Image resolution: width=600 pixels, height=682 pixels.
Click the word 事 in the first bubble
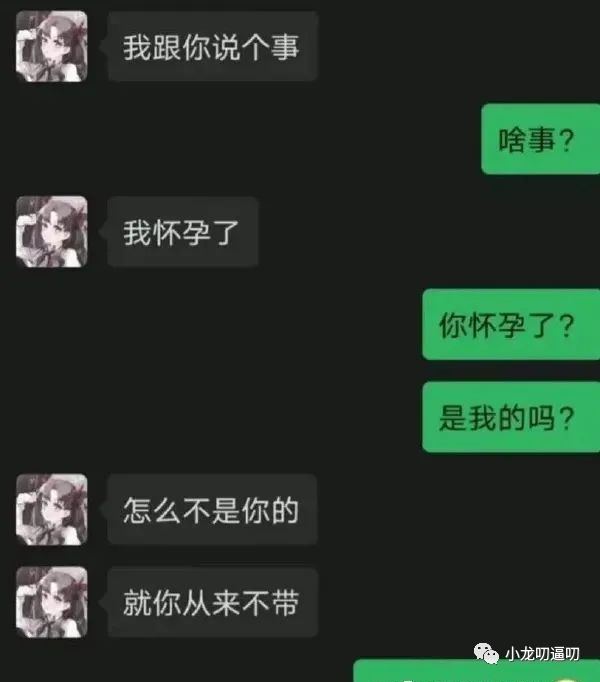coord(285,47)
